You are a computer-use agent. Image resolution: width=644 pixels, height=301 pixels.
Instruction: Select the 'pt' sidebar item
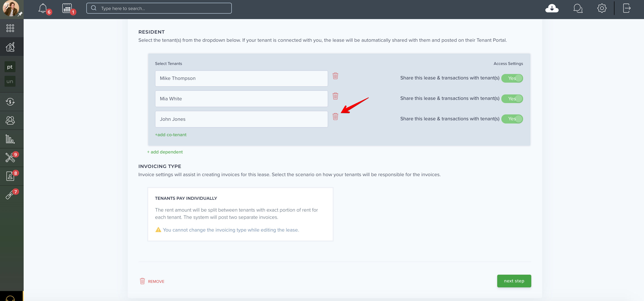pos(10,67)
